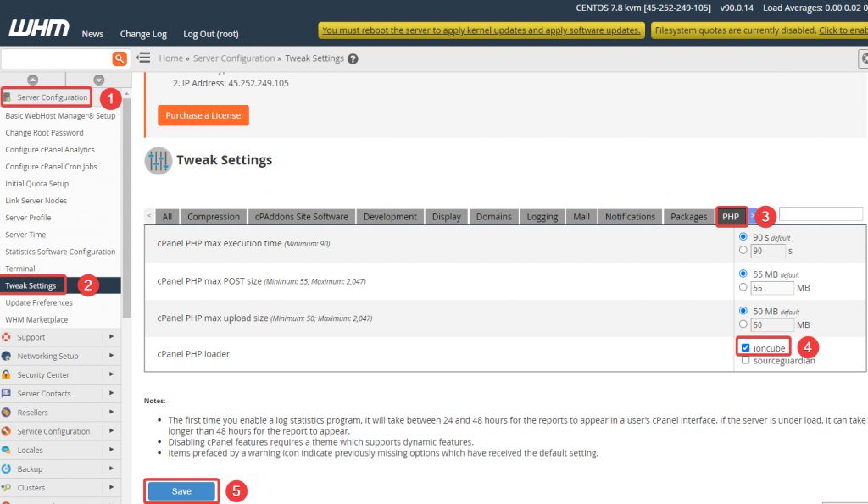Click the Service Configuration icon

[6, 431]
